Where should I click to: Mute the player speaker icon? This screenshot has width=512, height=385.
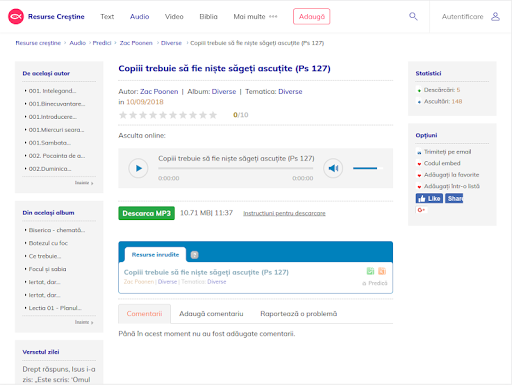333,168
